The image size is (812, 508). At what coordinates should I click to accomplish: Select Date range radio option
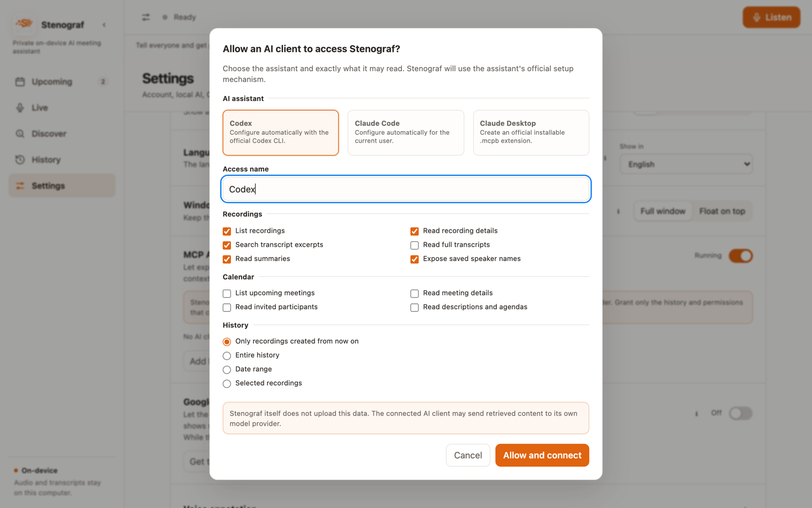tap(227, 370)
